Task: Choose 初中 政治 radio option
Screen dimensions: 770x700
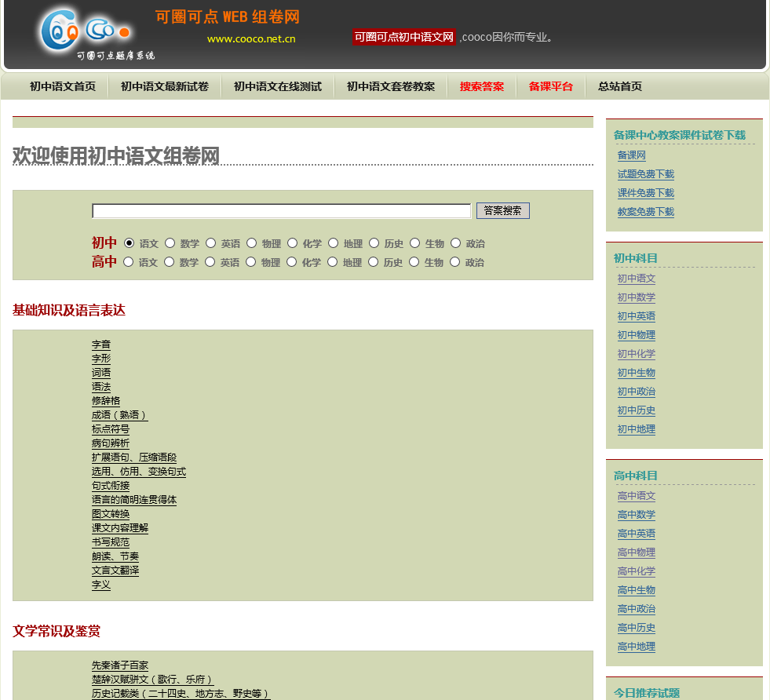Action: click(456, 243)
